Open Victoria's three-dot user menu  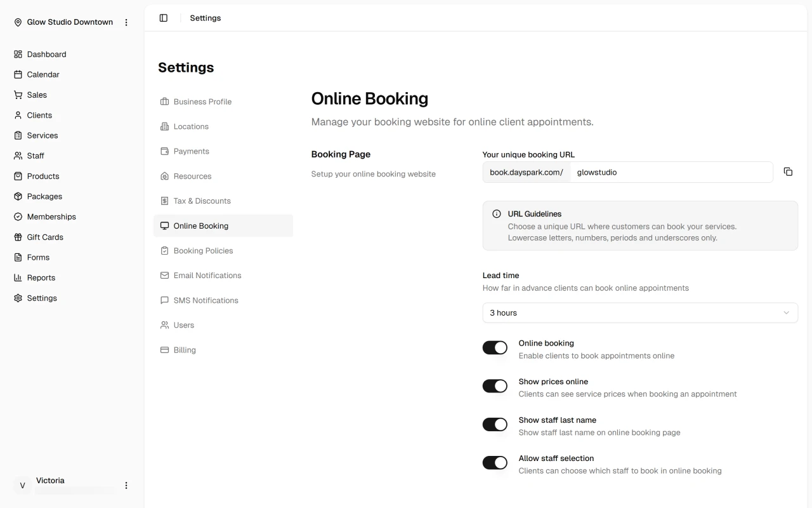tap(126, 486)
